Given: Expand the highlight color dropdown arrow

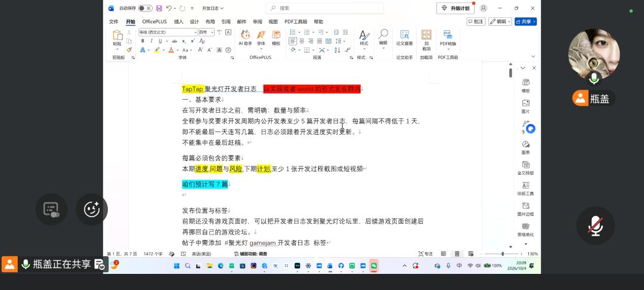Looking at the screenshot, I should (163, 50).
